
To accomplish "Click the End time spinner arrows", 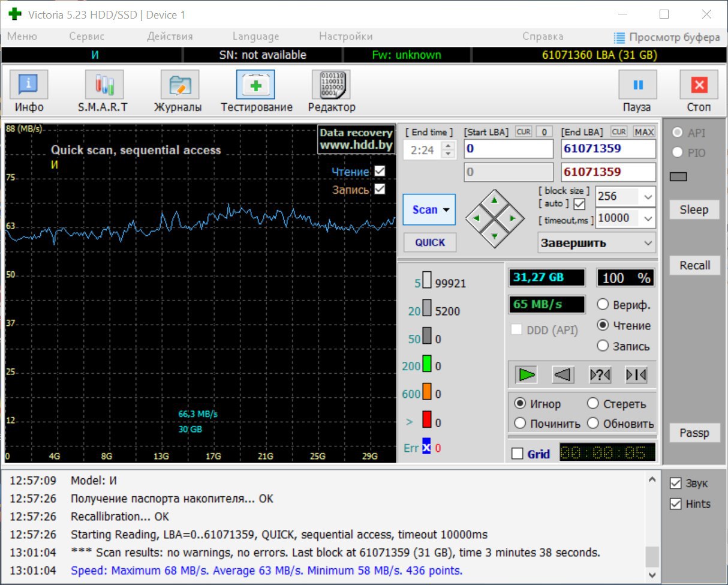I will pyautogui.click(x=448, y=149).
